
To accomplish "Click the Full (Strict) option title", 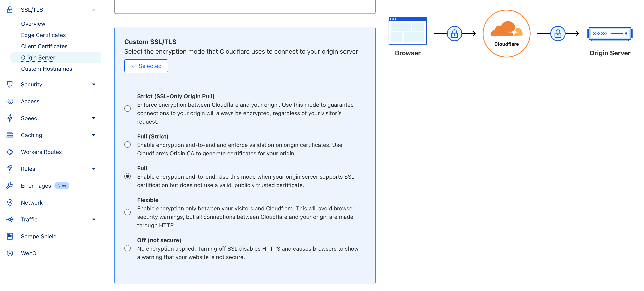I will pos(153,136).
